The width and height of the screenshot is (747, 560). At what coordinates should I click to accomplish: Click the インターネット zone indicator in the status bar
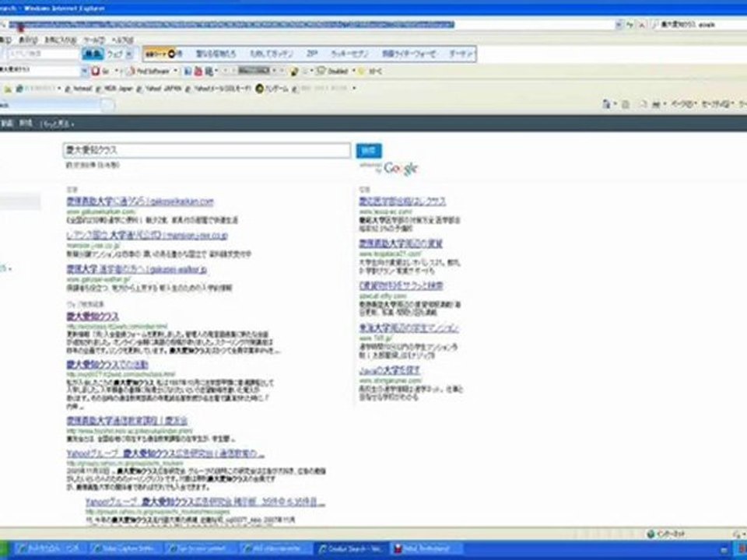pyautogui.click(x=666, y=534)
